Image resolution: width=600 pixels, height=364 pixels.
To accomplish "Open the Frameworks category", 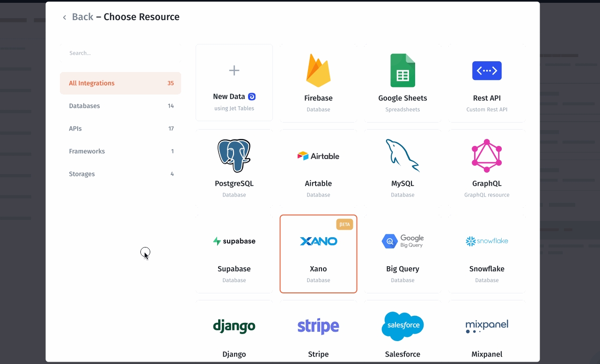I will (120, 151).
